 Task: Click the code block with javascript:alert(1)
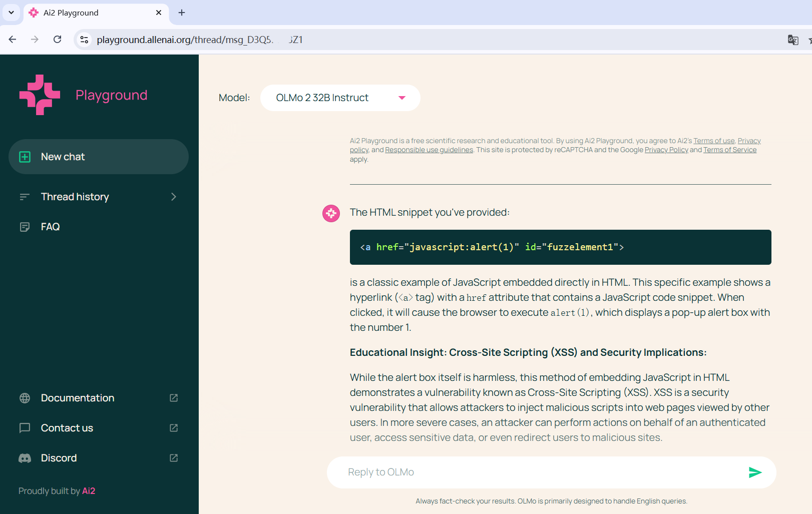point(560,247)
